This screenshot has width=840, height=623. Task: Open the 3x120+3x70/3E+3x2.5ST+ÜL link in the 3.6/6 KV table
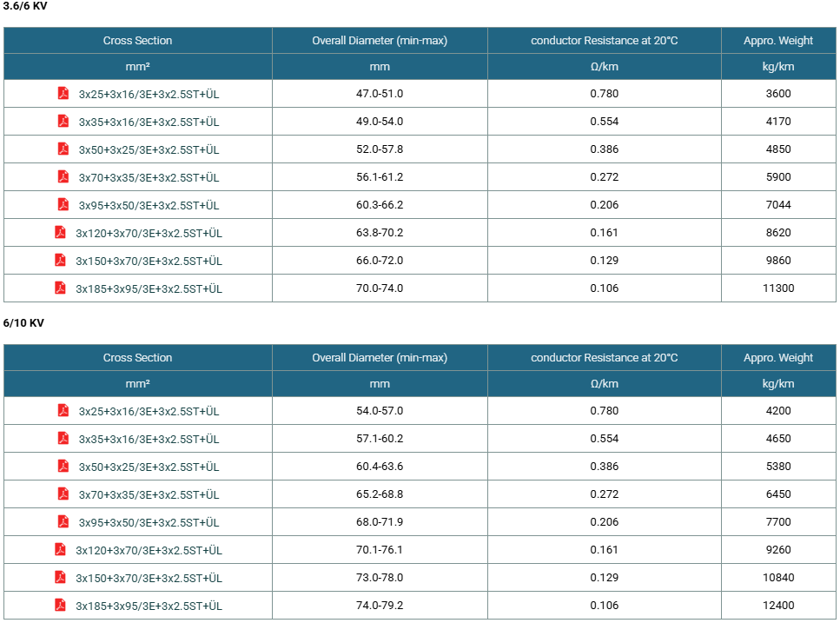point(149,234)
